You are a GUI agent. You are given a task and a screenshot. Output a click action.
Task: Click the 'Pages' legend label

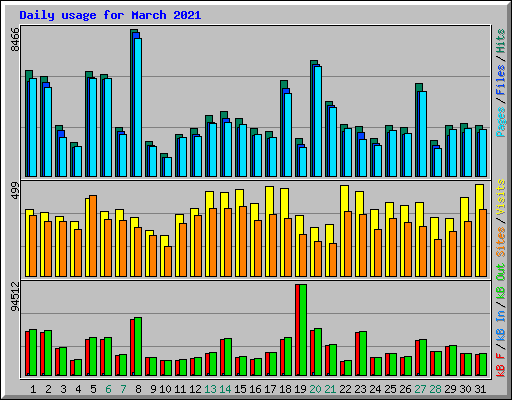pyautogui.click(x=501, y=122)
